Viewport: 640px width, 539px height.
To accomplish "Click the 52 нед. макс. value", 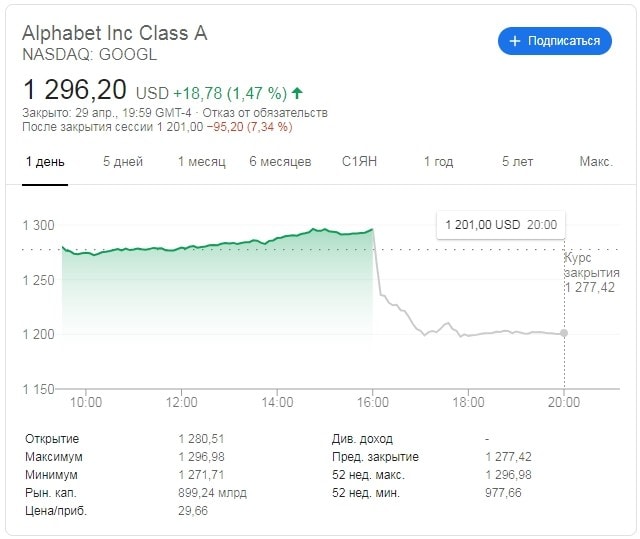I will pos(510,474).
